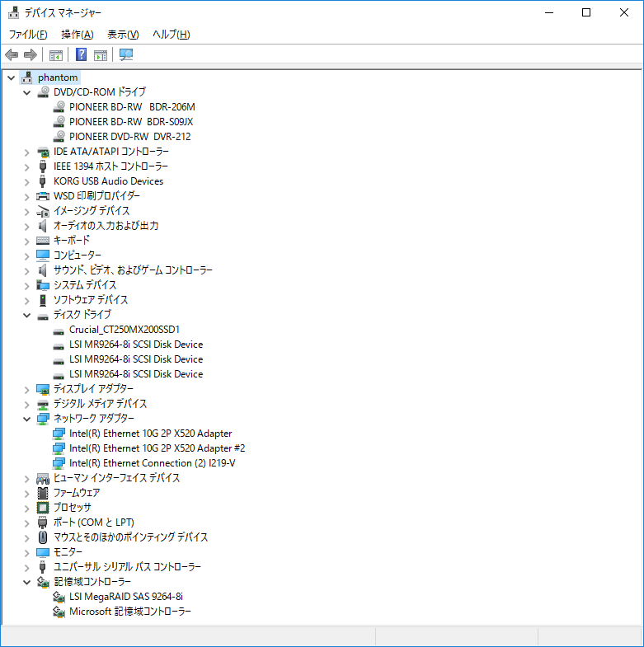Select Intel(R) Ethernet Connection (2) I219-V

click(152, 463)
